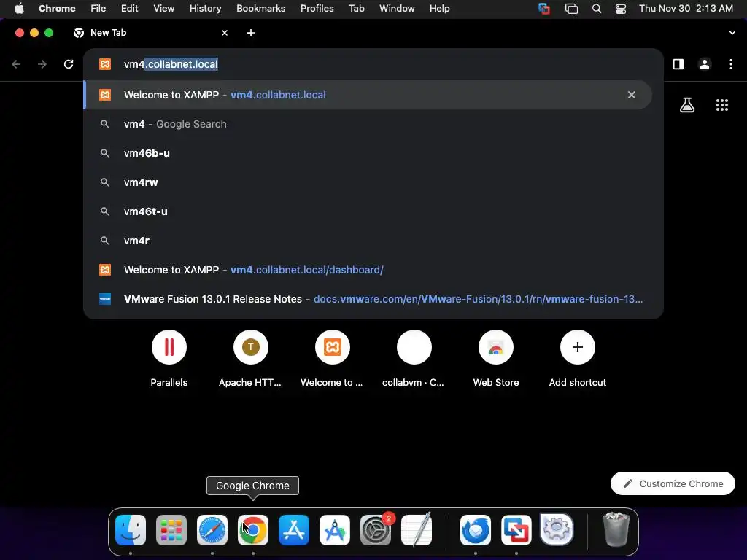The width and height of the screenshot is (747, 560).
Task: Open the Help menu
Action: 439,9
